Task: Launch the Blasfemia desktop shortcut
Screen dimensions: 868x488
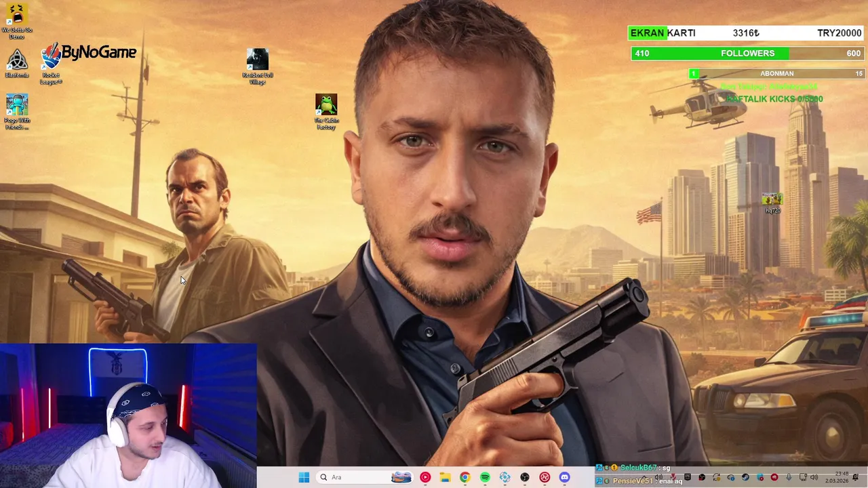Action: click(17, 64)
